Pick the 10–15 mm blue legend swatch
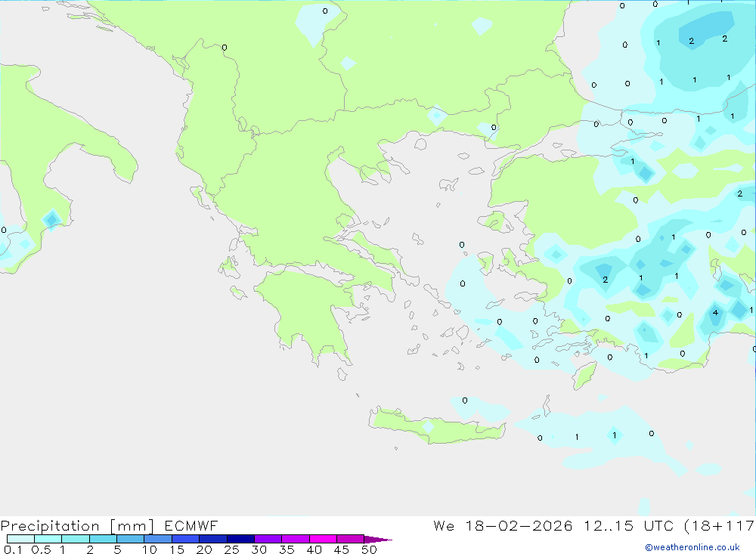The image size is (756, 554). [158, 539]
